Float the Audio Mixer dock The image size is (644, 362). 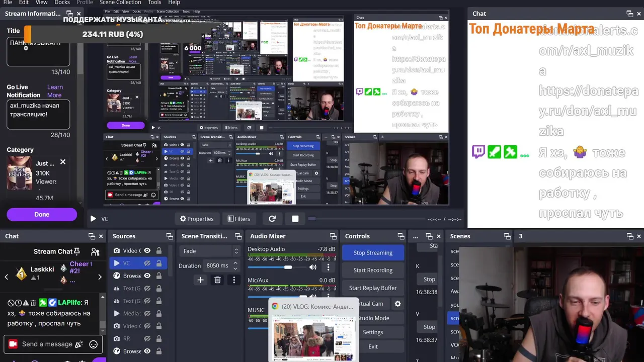pos(333,236)
